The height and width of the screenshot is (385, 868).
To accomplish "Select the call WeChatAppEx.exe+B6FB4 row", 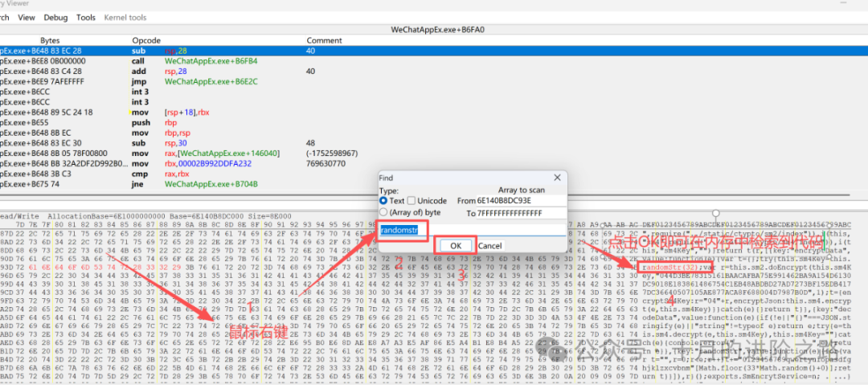I will pyautogui.click(x=434, y=61).
